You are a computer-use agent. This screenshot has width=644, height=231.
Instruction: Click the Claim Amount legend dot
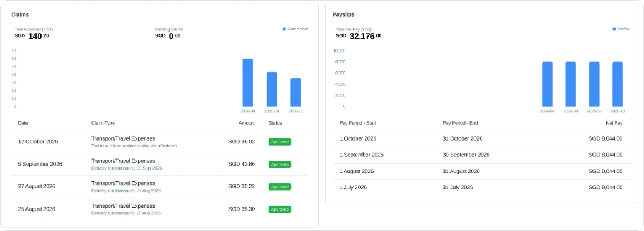pos(284,29)
